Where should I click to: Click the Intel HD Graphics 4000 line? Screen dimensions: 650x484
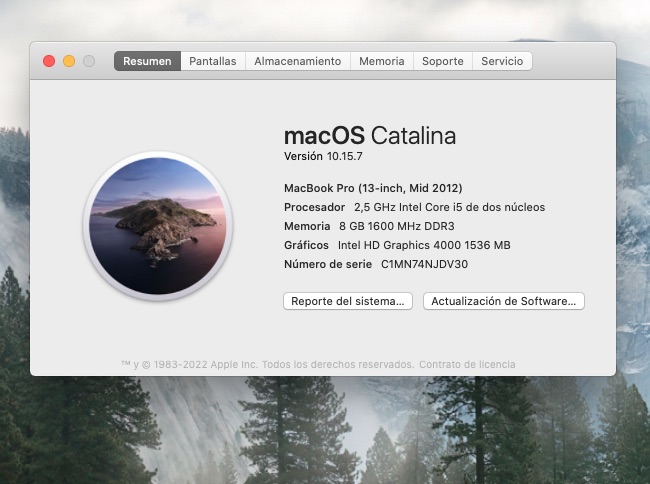click(x=424, y=245)
